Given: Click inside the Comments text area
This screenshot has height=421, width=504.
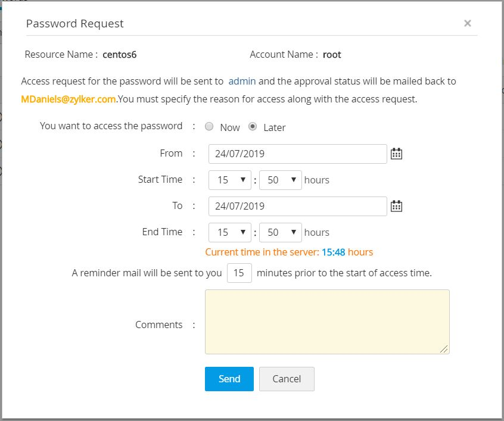Looking at the screenshot, I should point(327,322).
